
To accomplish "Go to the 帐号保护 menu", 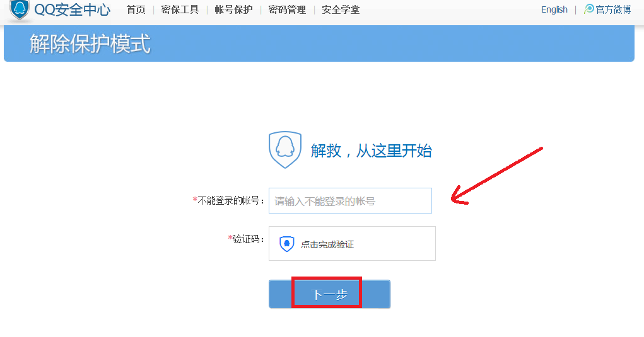I will 234,10.
